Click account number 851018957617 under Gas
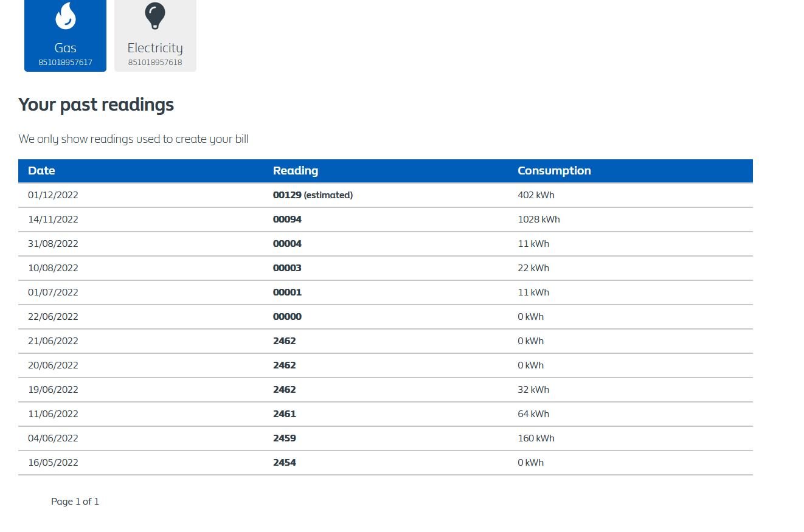The width and height of the screenshot is (804, 532). click(x=65, y=61)
